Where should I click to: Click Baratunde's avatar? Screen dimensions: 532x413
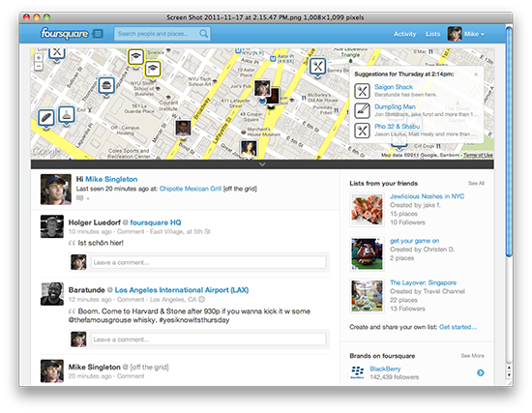(x=52, y=294)
